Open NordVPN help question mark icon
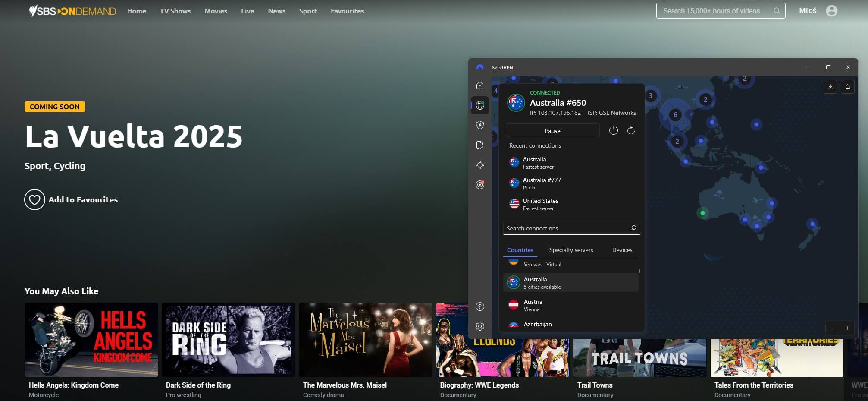The width and height of the screenshot is (868, 401). tap(480, 306)
